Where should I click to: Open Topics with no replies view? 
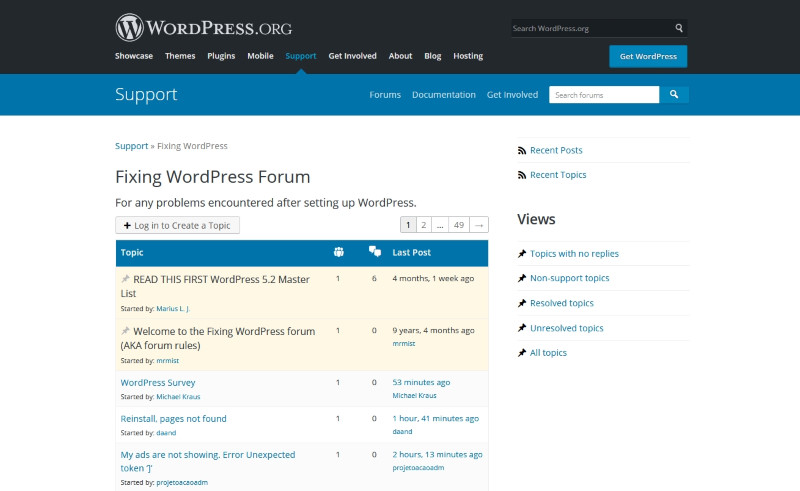coord(574,254)
